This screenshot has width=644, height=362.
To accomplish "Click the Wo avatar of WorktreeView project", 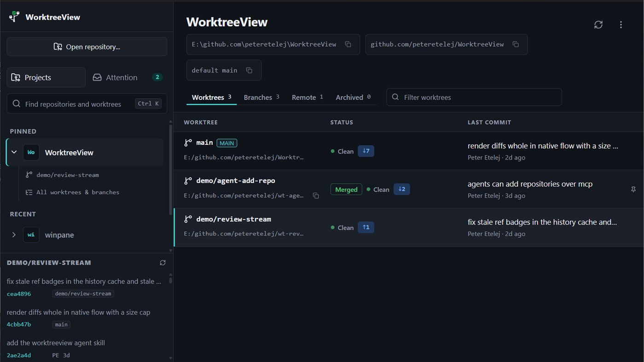I will (x=31, y=152).
